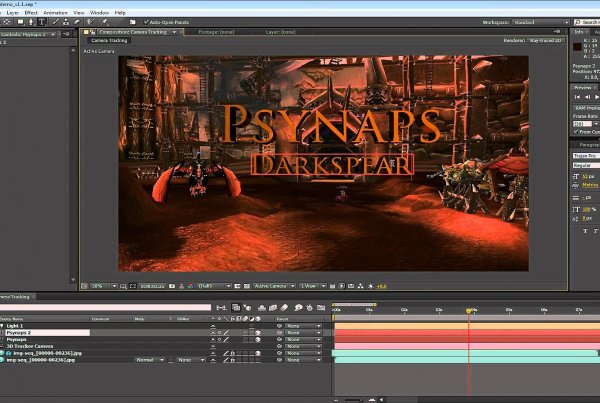This screenshot has width=600, height=403.
Task: Take a snapshot with camera icon
Action: 172,286
